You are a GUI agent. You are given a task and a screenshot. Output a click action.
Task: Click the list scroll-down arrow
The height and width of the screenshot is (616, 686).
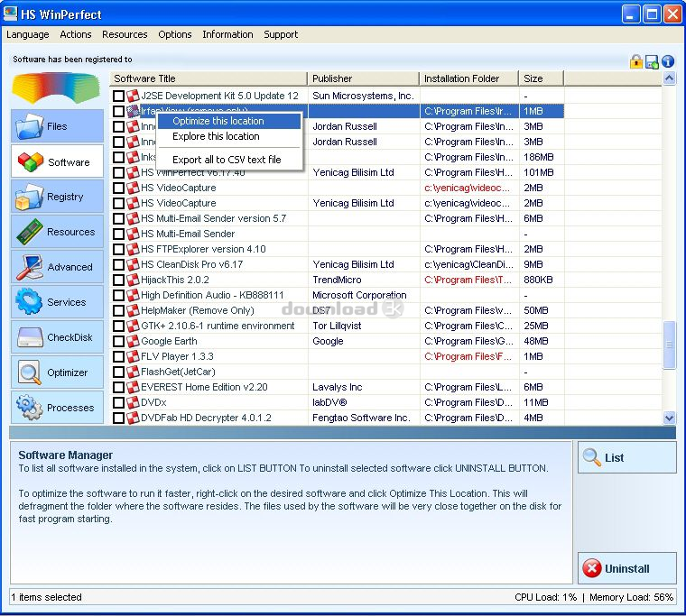coord(669,418)
